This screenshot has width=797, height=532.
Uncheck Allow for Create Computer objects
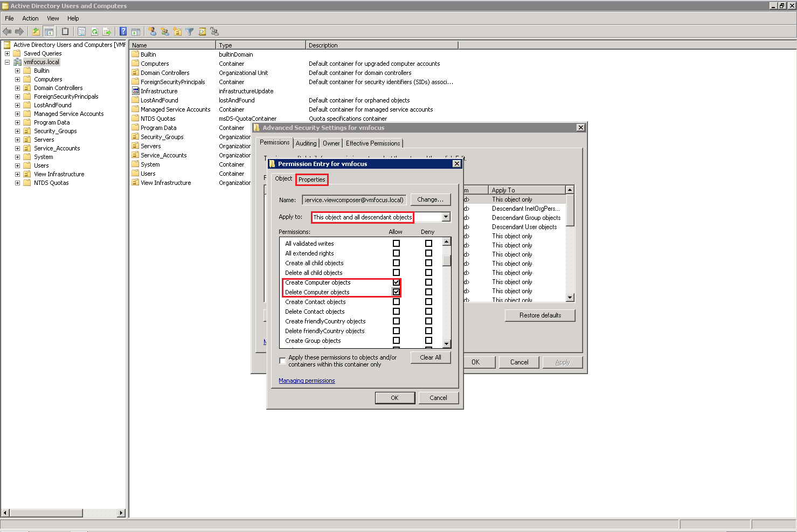click(396, 282)
